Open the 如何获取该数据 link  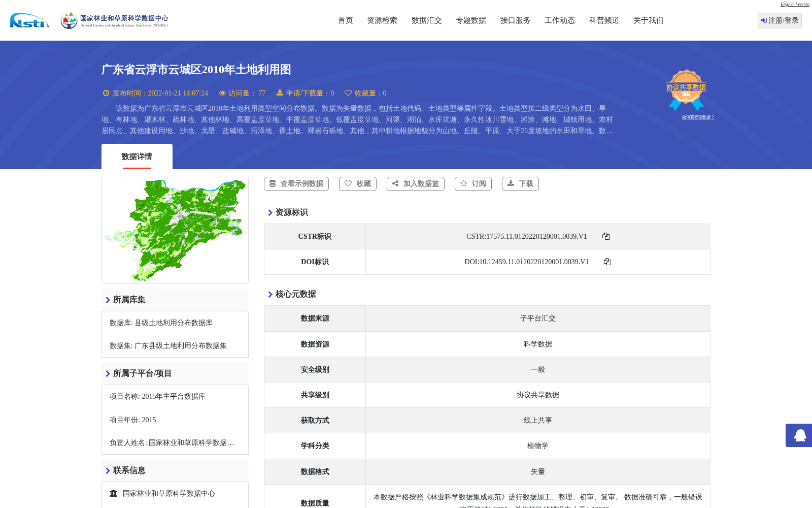698,117
